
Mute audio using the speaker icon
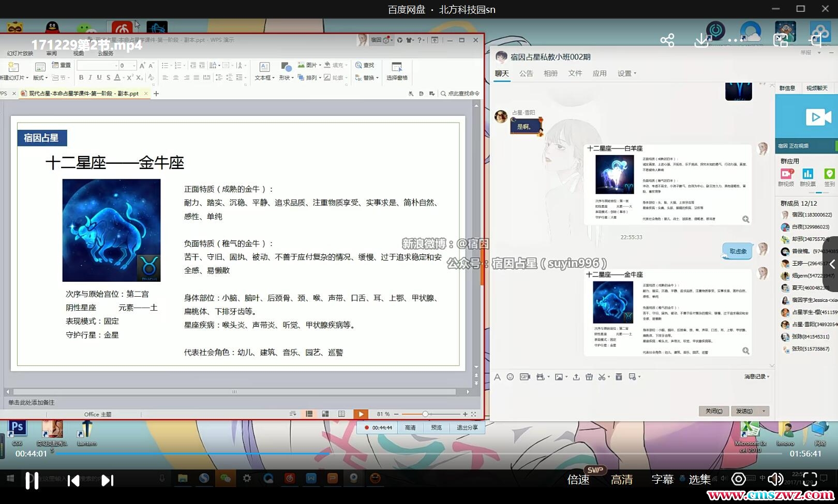775,479
